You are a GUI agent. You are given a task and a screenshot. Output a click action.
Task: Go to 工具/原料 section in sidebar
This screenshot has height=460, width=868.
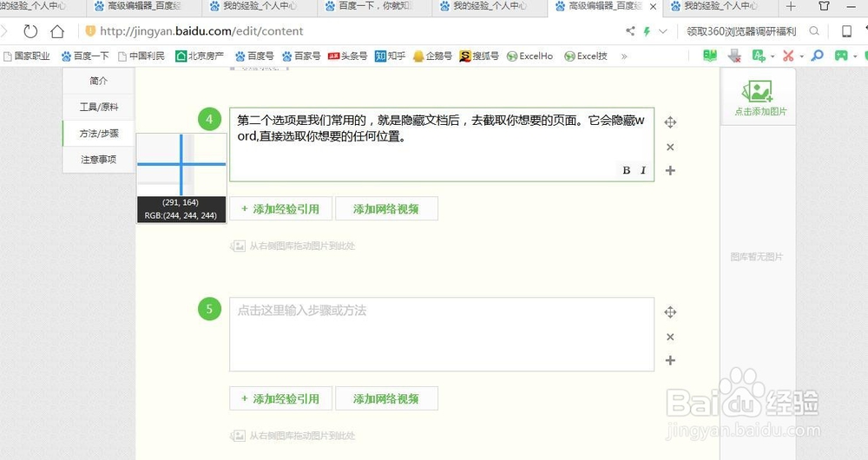tap(99, 107)
